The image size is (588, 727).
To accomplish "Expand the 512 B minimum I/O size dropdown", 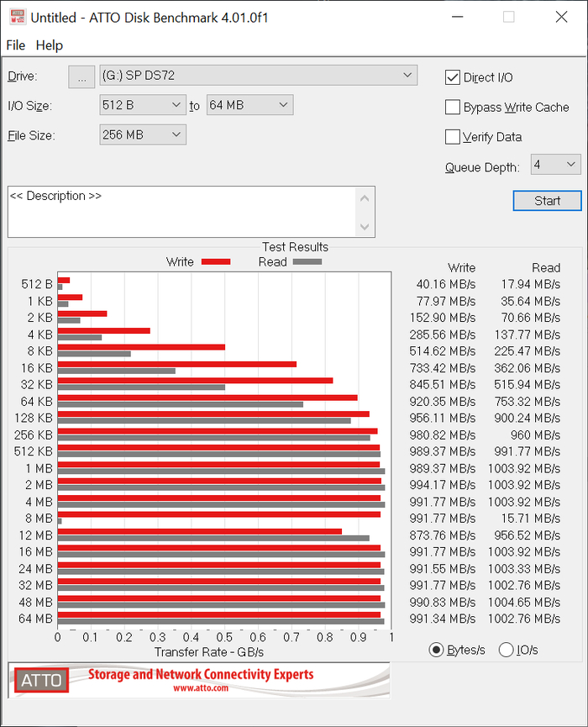I will click(142, 105).
